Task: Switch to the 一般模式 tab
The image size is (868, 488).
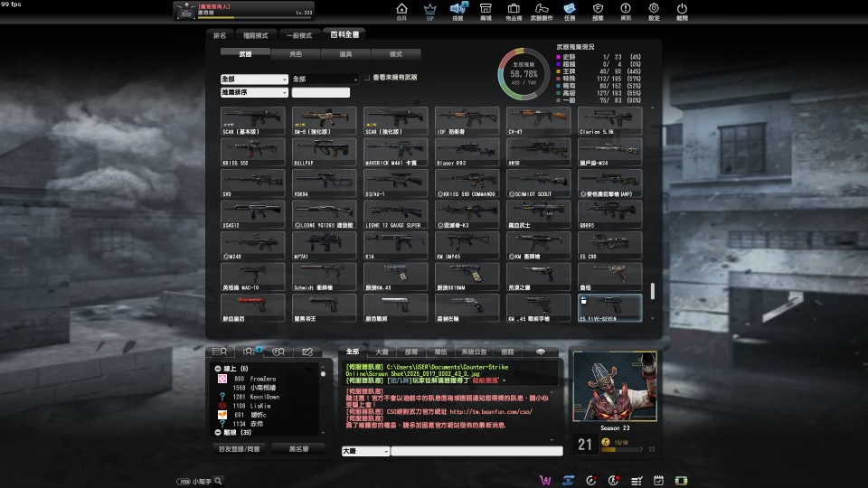Action: (299, 35)
